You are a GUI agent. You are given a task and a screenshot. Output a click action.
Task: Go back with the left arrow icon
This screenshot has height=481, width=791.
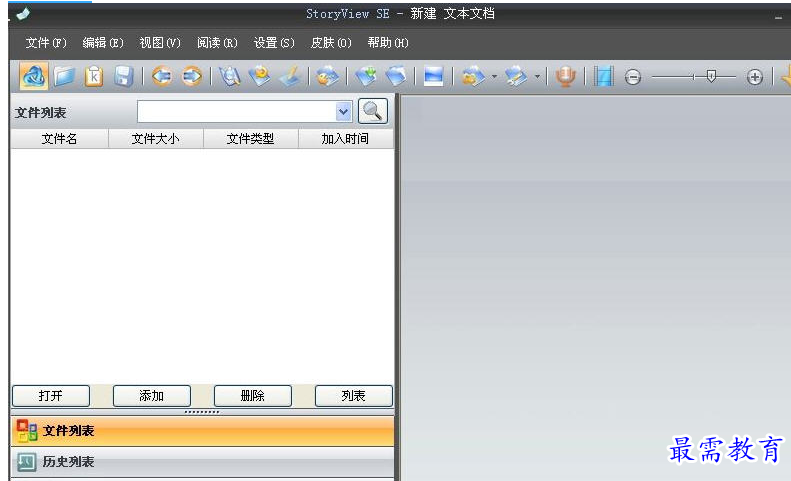tap(161, 77)
